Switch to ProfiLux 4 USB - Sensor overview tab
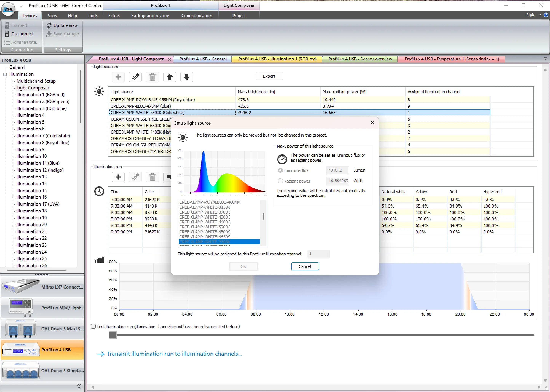550x392 pixels. tap(360, 59)
